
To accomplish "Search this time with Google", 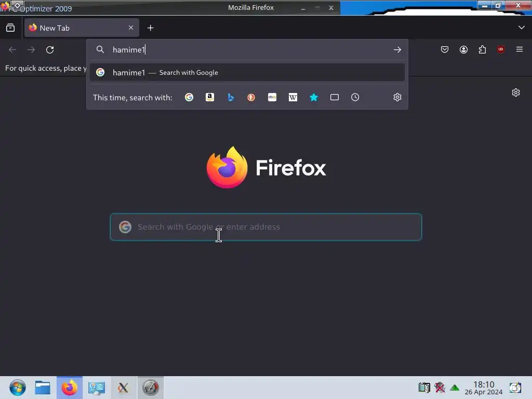I will [189, 97].
